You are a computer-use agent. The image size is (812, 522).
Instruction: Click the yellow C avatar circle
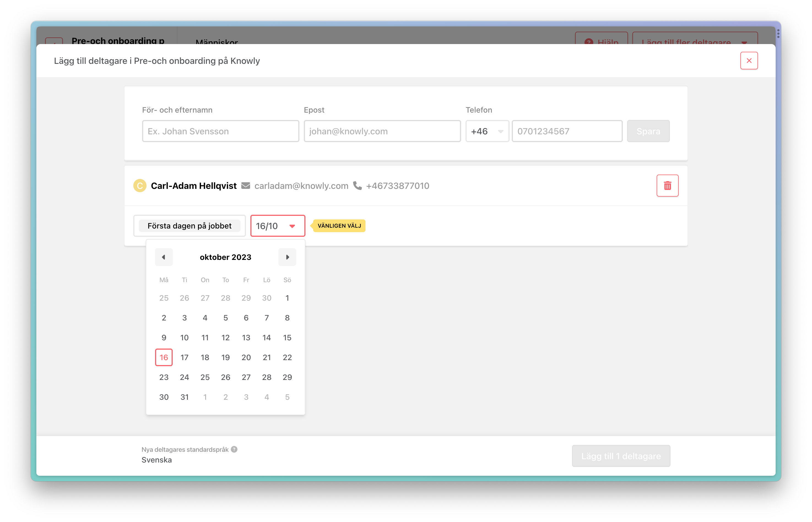pyautogui.click(x=140, y=186)
